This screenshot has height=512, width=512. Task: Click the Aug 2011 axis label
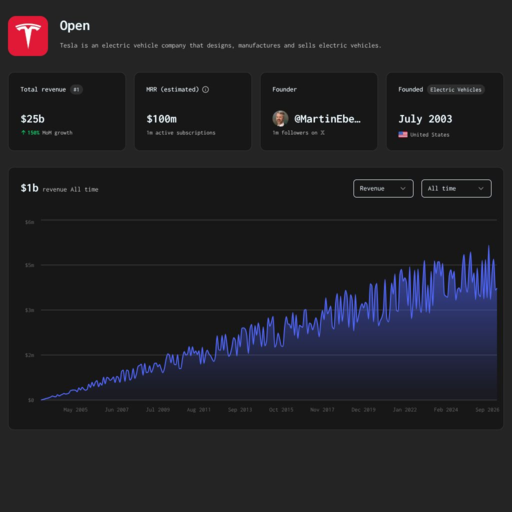tap(199, 410)
